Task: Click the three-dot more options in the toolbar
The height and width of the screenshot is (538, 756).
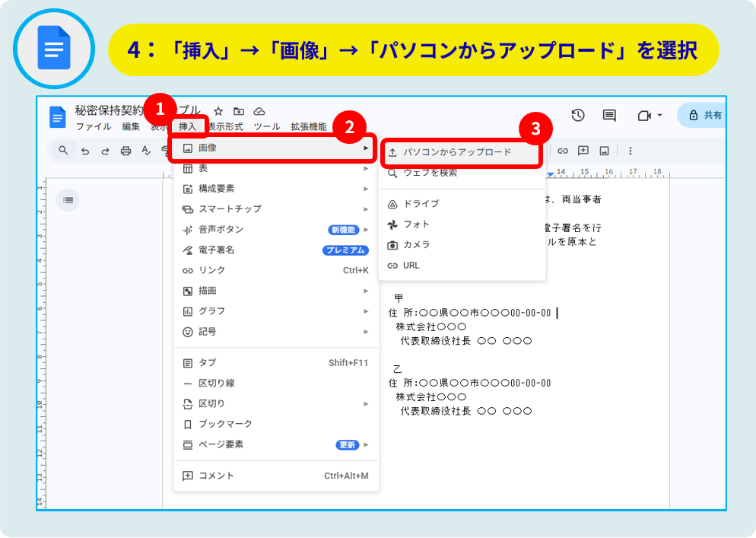Action: (630, 151)
